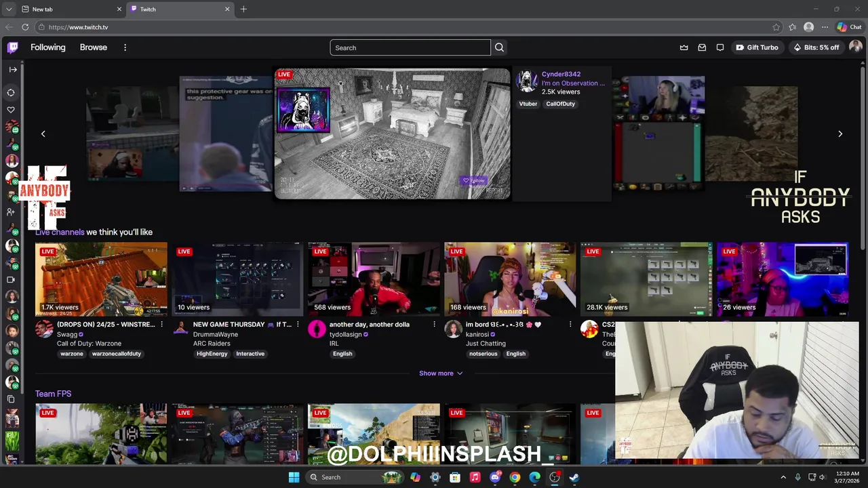This screenshot has width=868, height=488.
Task: Click the browser back arrow
Action: click(9, 27)
